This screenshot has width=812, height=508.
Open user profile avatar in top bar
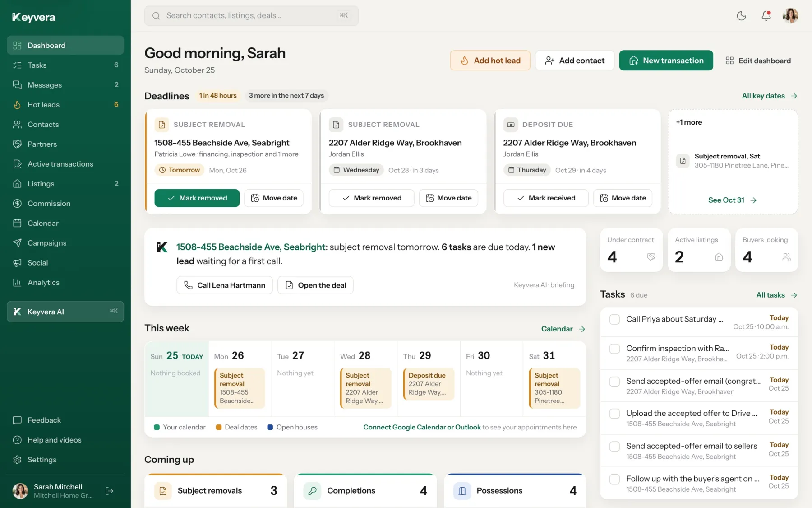(x=790, y=16)
